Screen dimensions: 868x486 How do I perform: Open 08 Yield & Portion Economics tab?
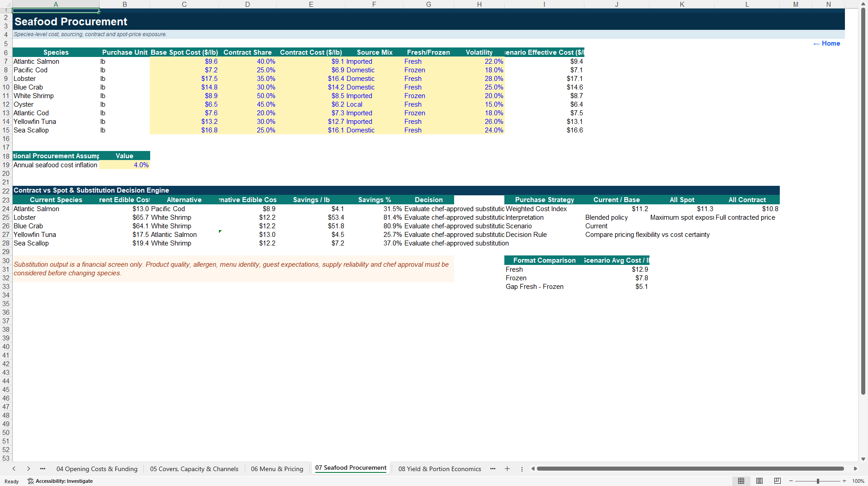(x=440, y=469)
